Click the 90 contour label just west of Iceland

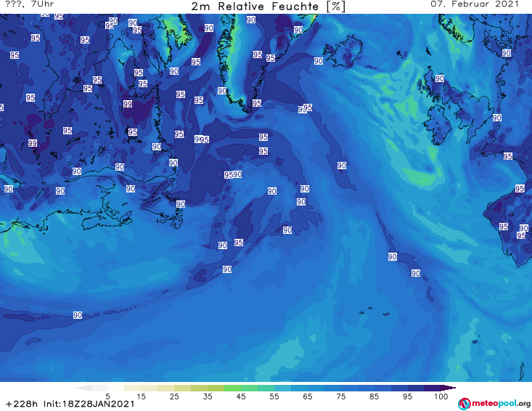[318, 61]
